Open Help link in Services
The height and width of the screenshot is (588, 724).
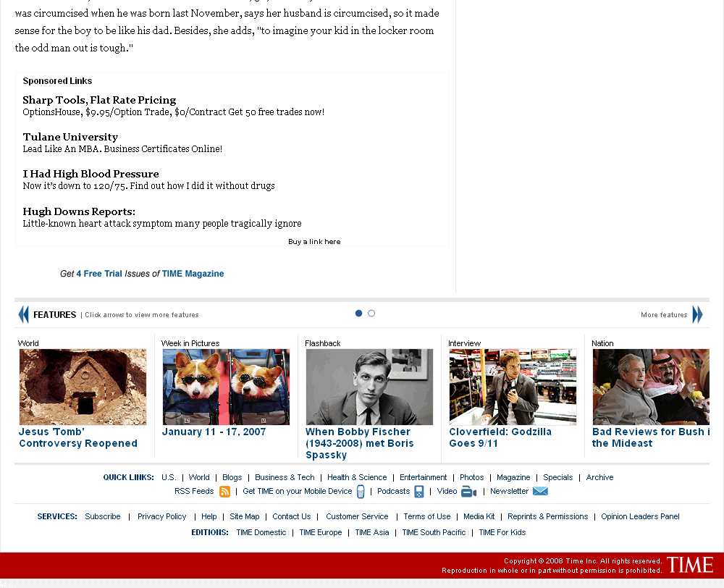tap(209, 516)
